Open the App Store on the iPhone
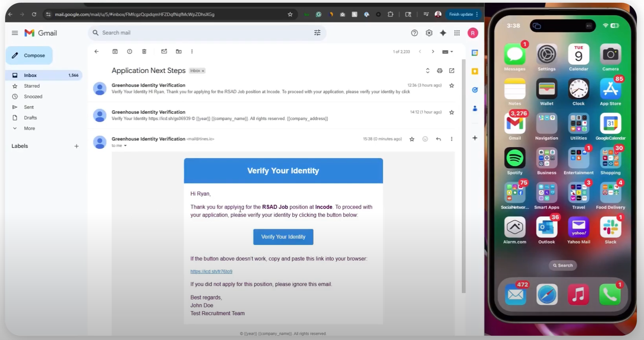 click(x=610, y=89)
